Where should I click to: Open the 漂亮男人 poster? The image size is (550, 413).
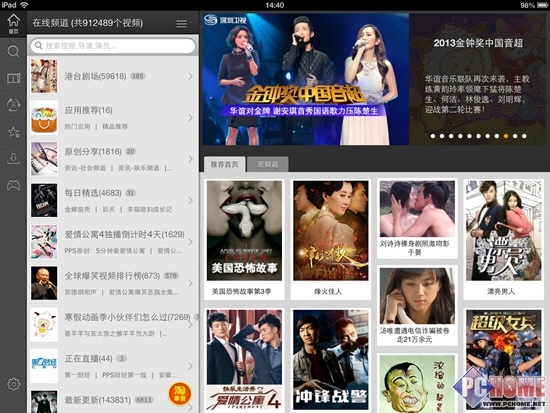pyautogui.click(x=504, y=231)
